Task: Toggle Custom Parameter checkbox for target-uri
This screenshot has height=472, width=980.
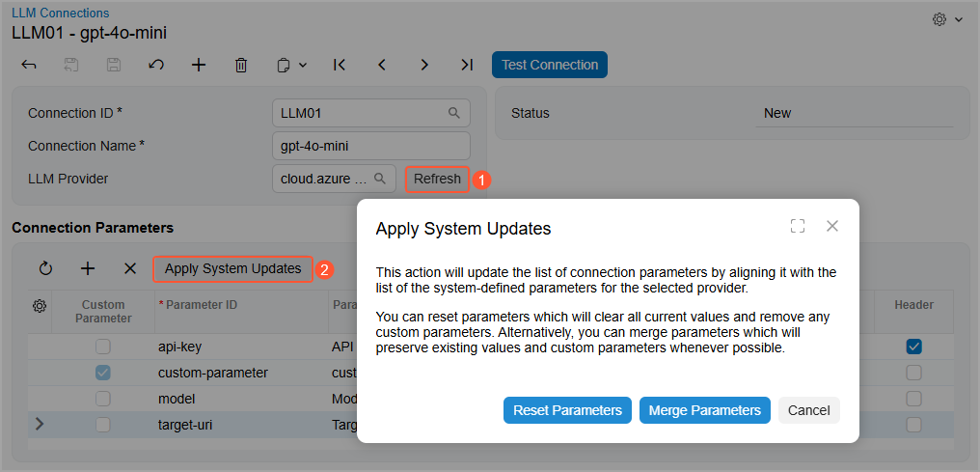Action: 103,425
